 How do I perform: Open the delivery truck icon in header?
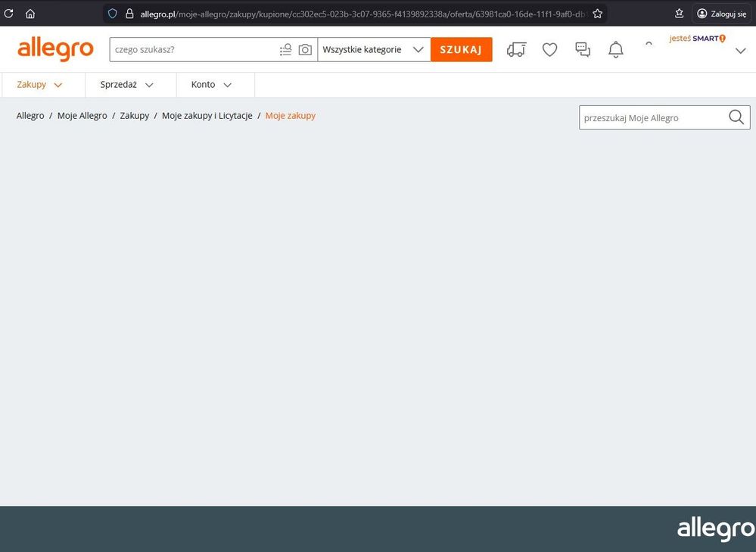pos(516,49)
